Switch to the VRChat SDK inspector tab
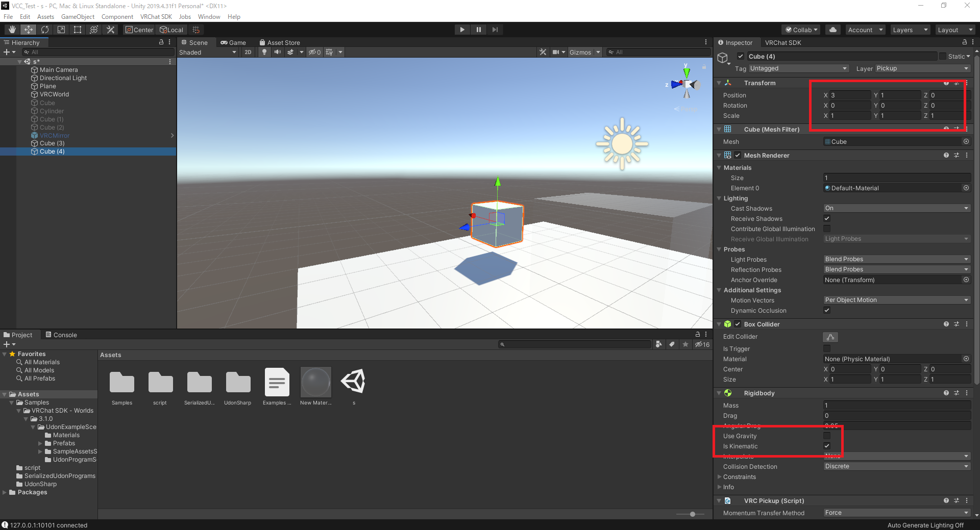Viewport: 980px width, 530px height. [x=783, y=43]
